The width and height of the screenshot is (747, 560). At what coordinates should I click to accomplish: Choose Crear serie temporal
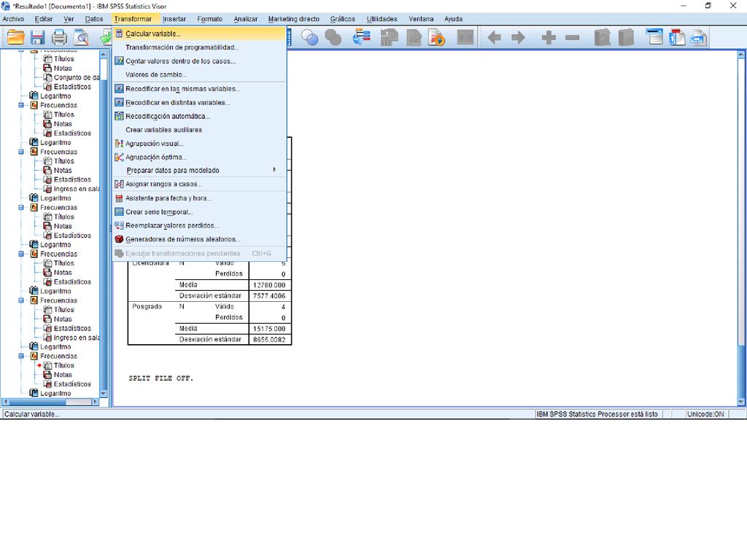pos(200,212)
